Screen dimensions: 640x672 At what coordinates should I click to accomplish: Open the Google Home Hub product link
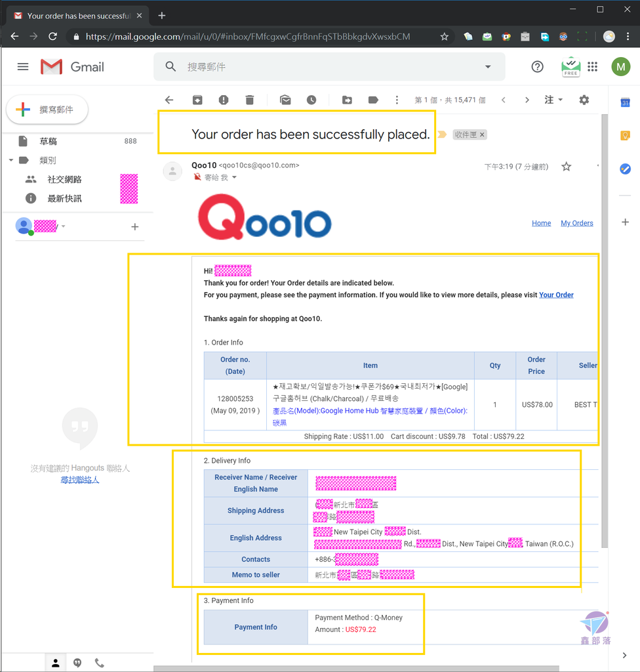(370, 417)
